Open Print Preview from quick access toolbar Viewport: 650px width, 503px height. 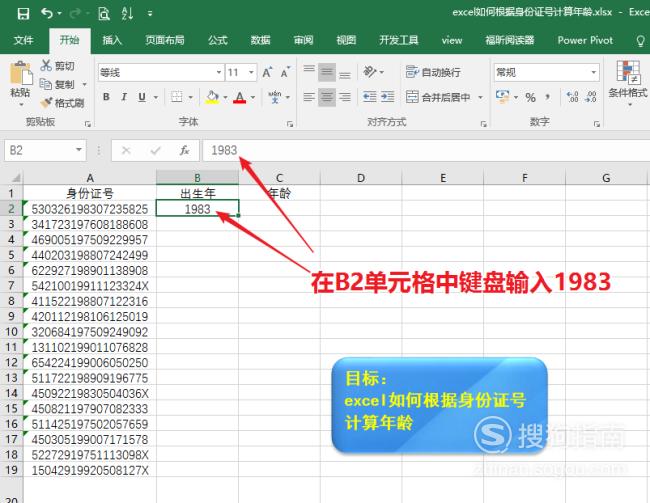pyautogui.click(x=104, y=14)
